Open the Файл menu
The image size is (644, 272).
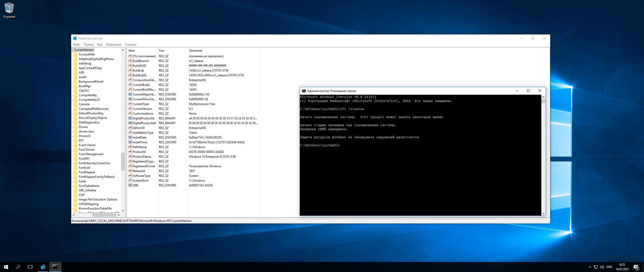click(x=77, y=45)
